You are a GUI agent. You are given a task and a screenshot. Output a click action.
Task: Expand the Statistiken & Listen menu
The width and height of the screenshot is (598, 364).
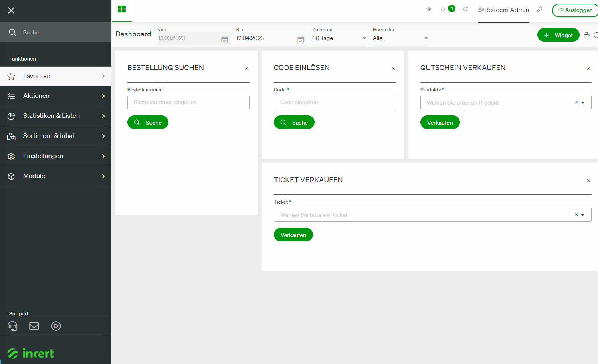tap(56, 116)
